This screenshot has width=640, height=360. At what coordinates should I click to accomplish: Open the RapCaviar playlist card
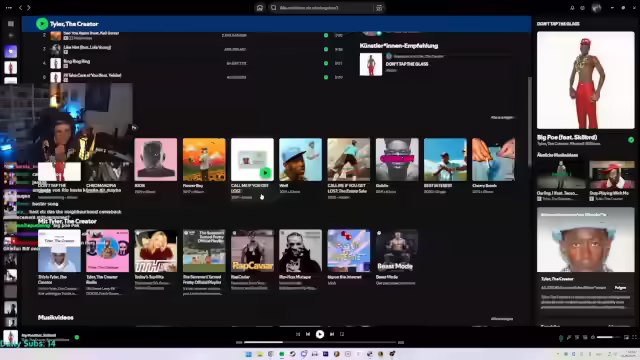[x=252, y=259]
